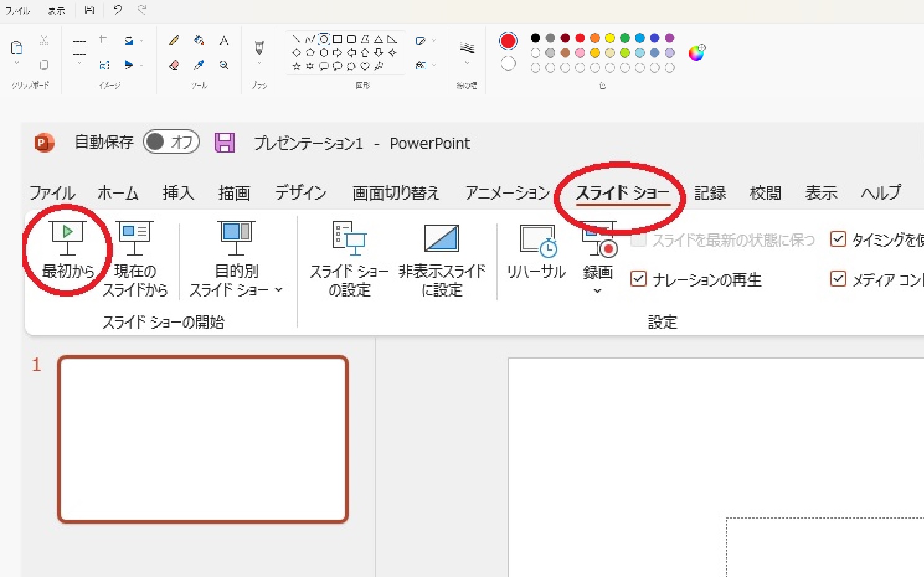Select the eraser tool
Image resolution: width=924 pixels, height=577 pixels.
pyautogui.click(x=174, y=65)
